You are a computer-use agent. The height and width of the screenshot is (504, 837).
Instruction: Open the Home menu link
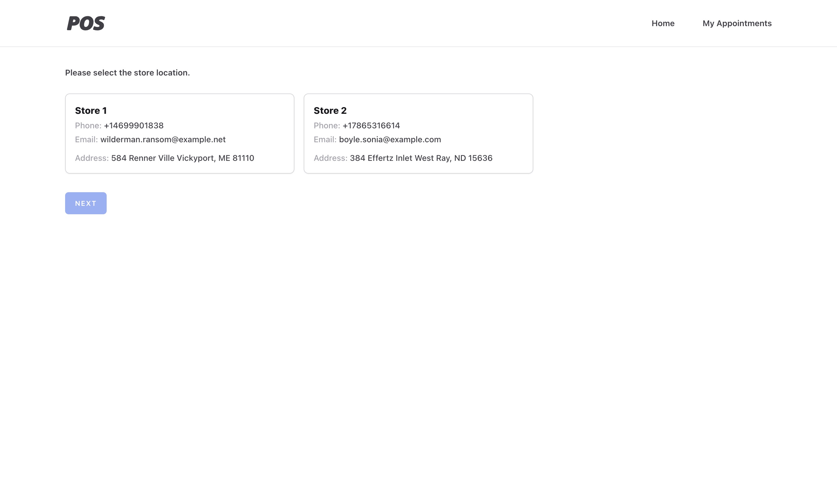pos(663,24)
